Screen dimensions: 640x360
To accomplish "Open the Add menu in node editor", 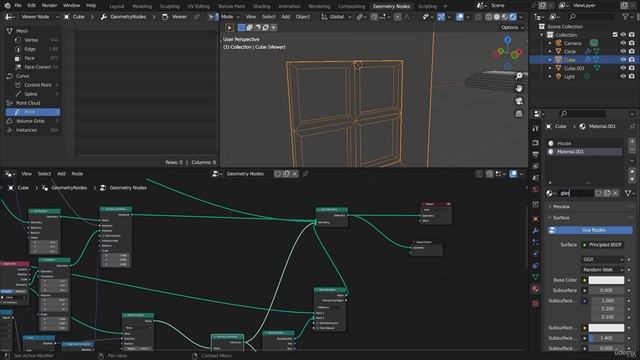I will tap(61, 174).
